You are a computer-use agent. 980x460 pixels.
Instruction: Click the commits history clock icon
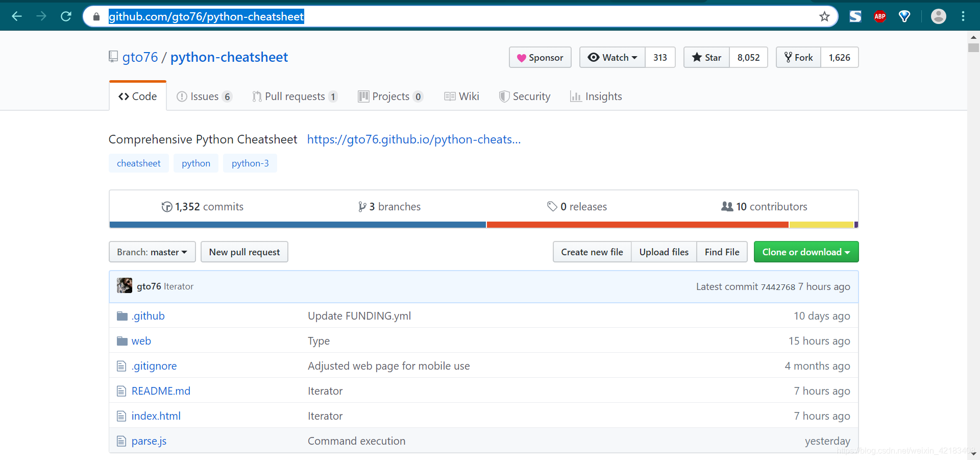(x=167, y=207)
